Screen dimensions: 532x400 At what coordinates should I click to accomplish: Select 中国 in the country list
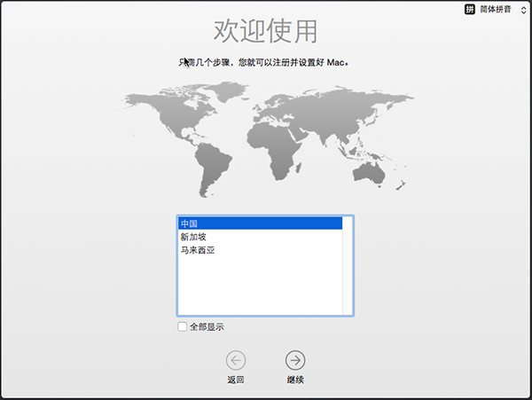tap(260, 224)
